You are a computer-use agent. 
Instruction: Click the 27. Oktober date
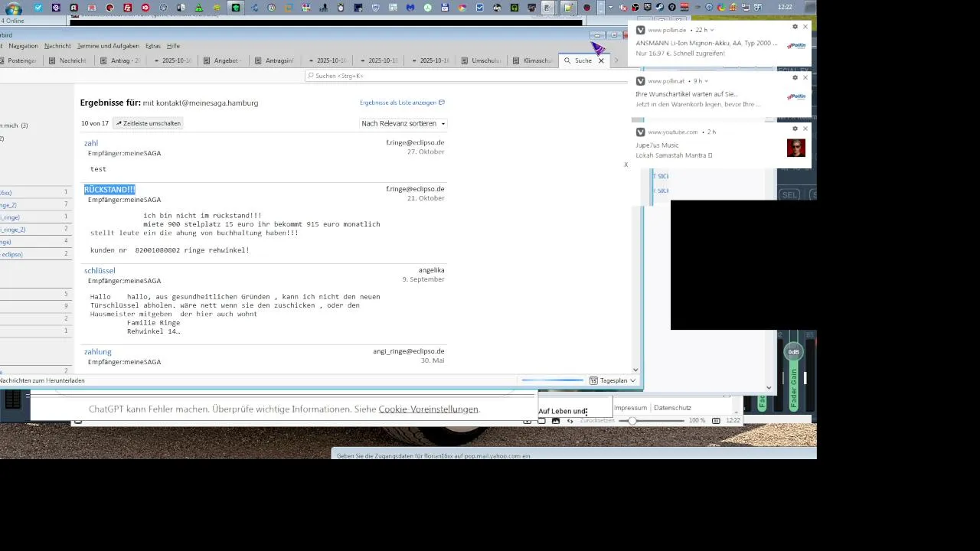pyautogui.click(x=426, y=152)
